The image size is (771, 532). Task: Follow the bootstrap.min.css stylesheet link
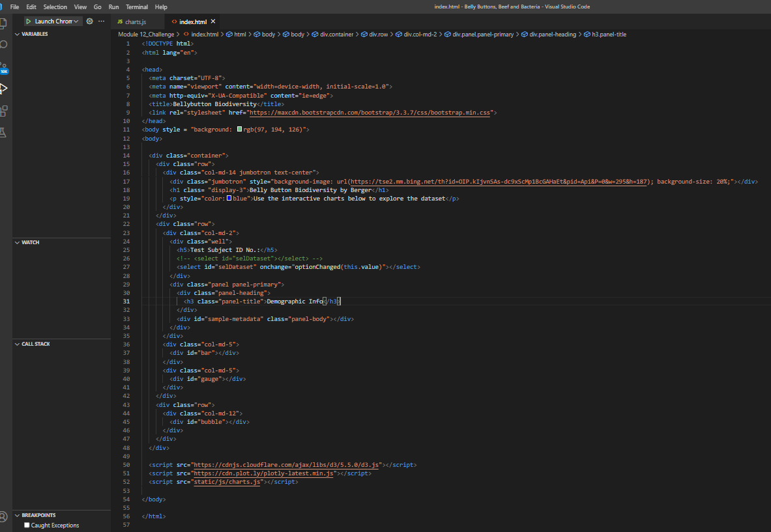[x=370, y=113]
